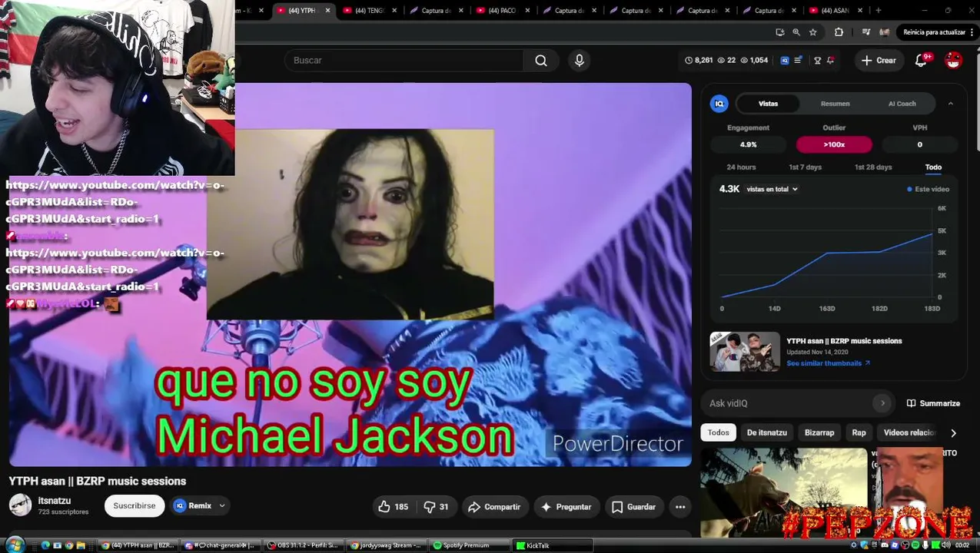
Task: Click the Crear create button
Action: click(x=879, y=60)
